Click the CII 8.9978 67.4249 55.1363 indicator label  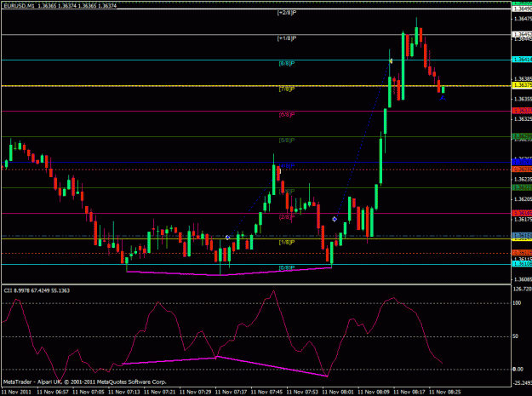coord(37,290)
